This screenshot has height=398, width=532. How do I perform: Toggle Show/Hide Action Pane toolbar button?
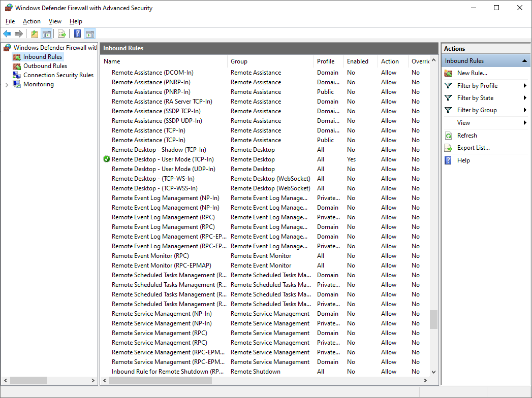pyautogui.click(x=90, y=34)
